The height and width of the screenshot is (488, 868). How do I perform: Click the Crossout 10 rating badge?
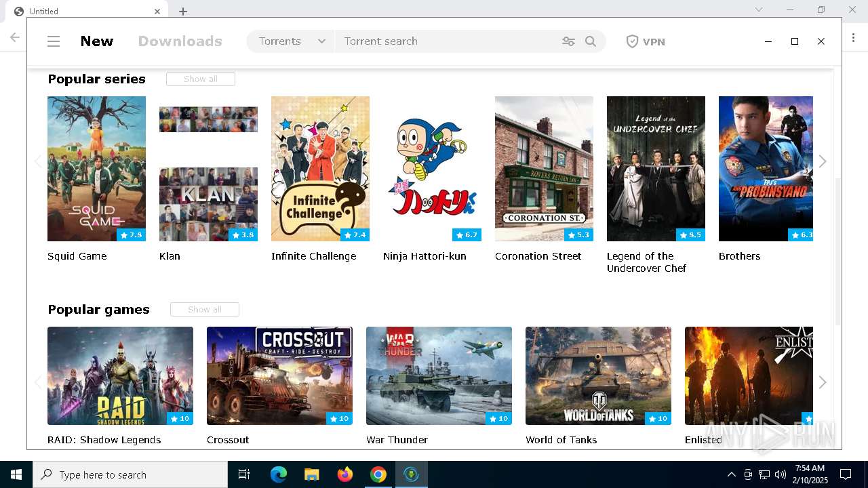click(x=339, y=418)
